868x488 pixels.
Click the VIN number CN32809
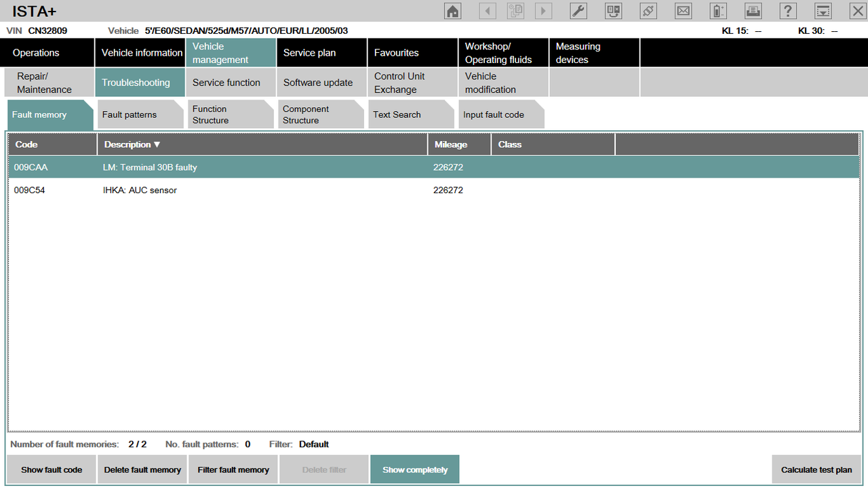[x=47, y=30]
